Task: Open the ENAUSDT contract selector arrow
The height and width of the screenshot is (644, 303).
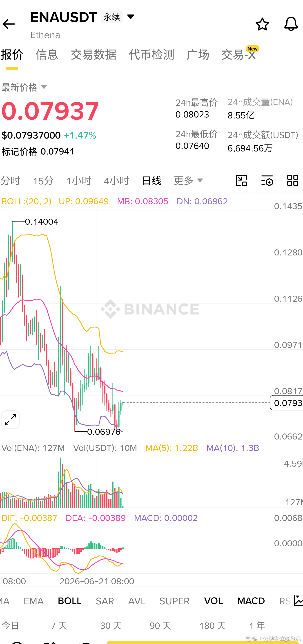Action: click(131, 17)
